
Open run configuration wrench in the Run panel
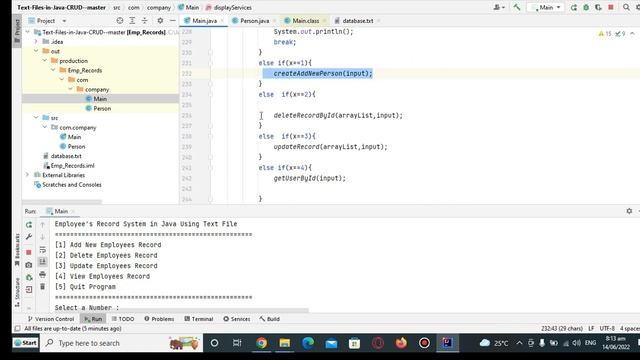[x=29, y=237]
